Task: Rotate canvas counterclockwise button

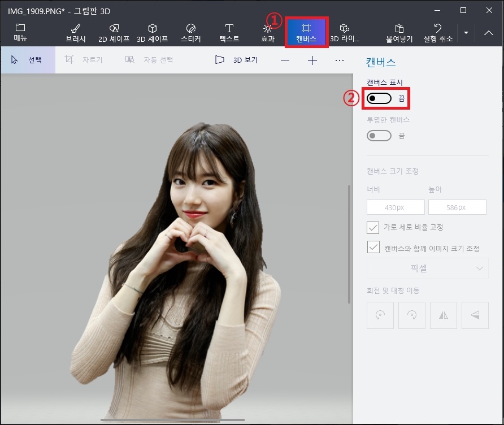Action: point(380,315)
